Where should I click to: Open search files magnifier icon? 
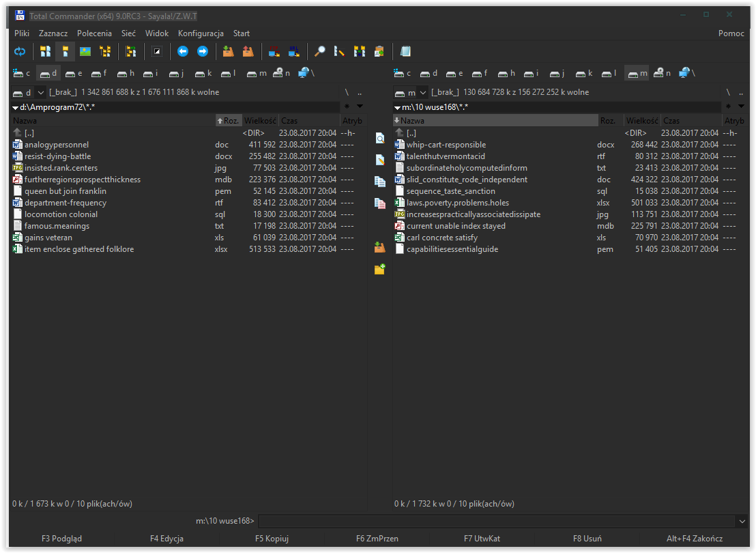(319, 51)
